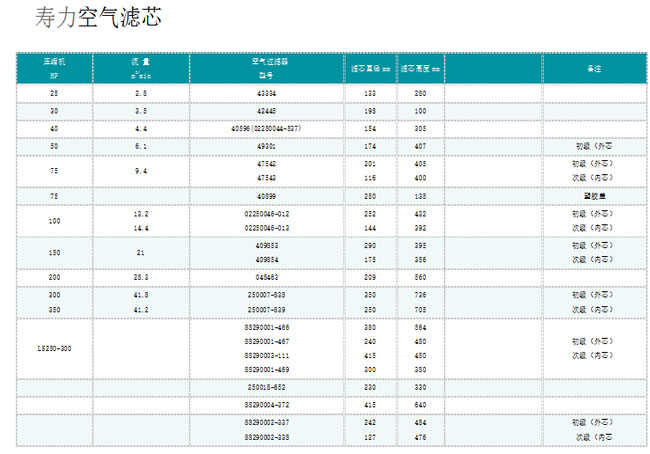Screen dimensions: 650x454
Task: Click flow value 3.5
Action: 141,111
